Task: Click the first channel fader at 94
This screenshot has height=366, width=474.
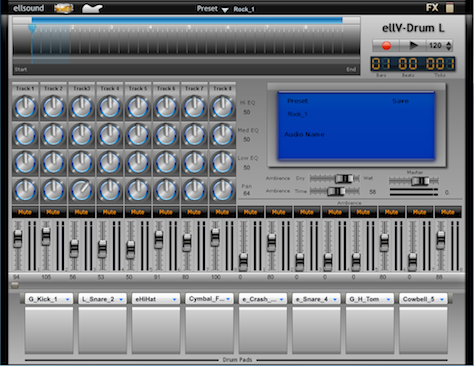Action: click(x=18, y=239)
